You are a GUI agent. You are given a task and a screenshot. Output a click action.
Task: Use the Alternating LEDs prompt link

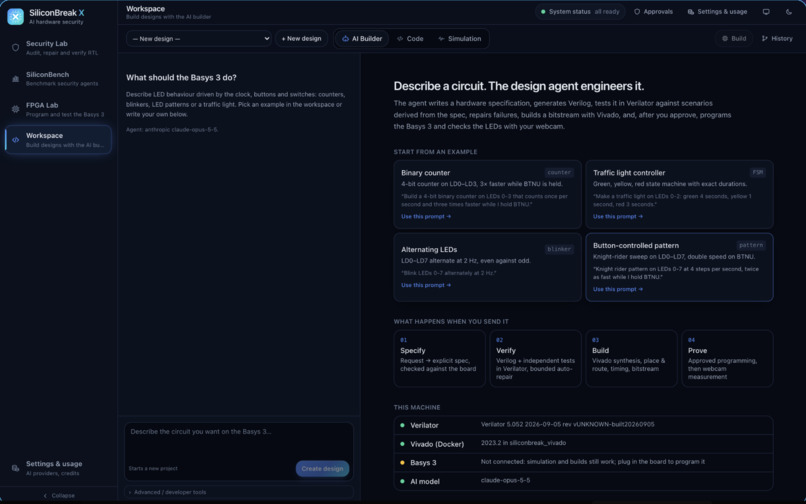pos(426,285)
